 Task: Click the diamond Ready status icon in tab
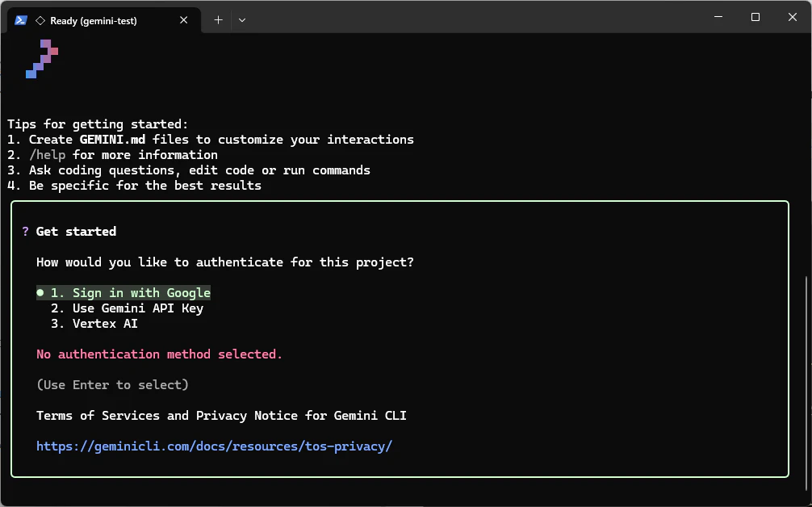click(x=40, y=21)
